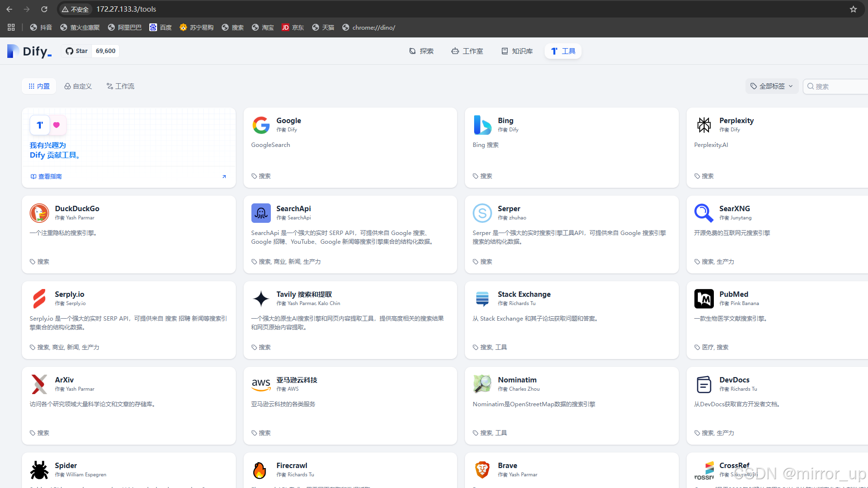Click the 亚马逊云科技 card title
868x488 pixels.
[x=297, y=380]
